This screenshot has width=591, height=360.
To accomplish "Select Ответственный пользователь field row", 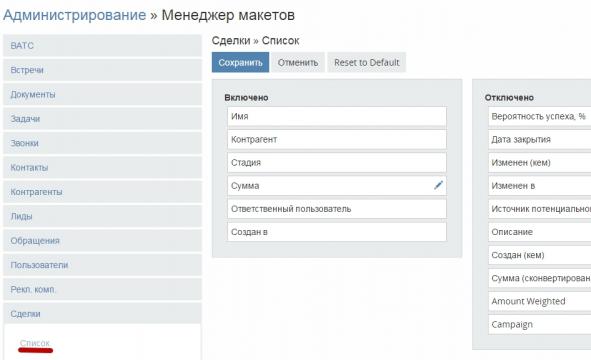I will (x=337, y=209).
